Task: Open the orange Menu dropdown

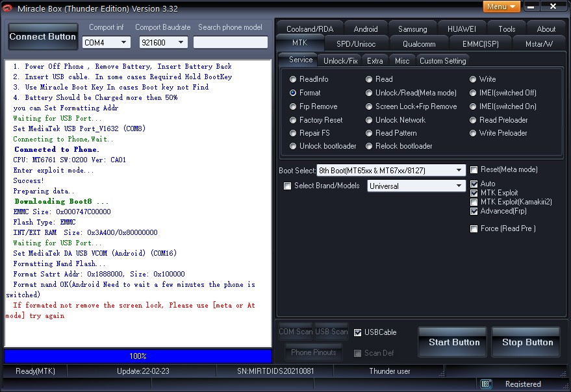Action: coord(501,6)
